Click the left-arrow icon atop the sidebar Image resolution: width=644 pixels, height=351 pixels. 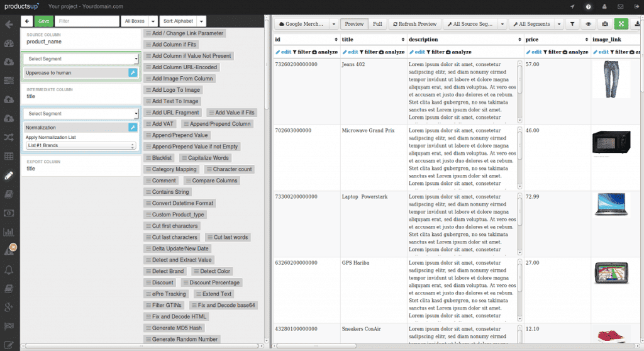(x=9, y=25)
